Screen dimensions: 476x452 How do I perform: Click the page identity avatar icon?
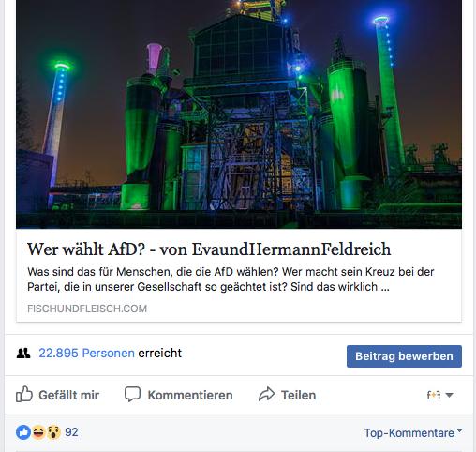pyautogui.click(x=434, y=395)
